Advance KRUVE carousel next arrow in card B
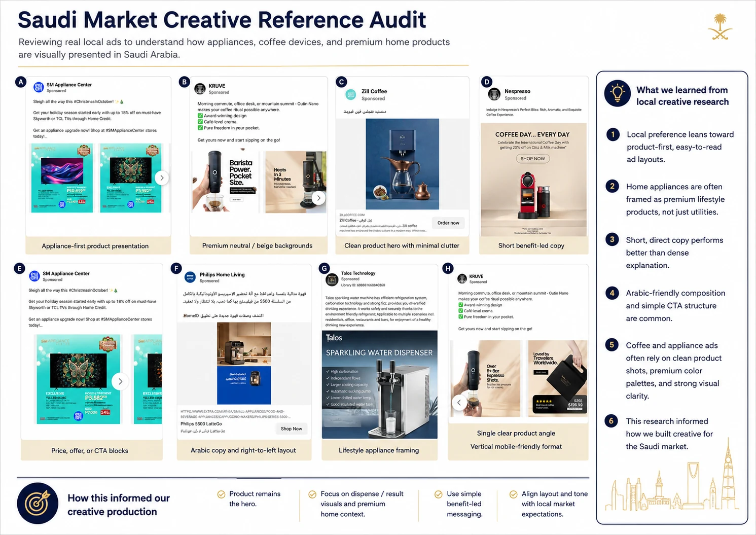The image size is (756, 535). click(x=318, y=198)
